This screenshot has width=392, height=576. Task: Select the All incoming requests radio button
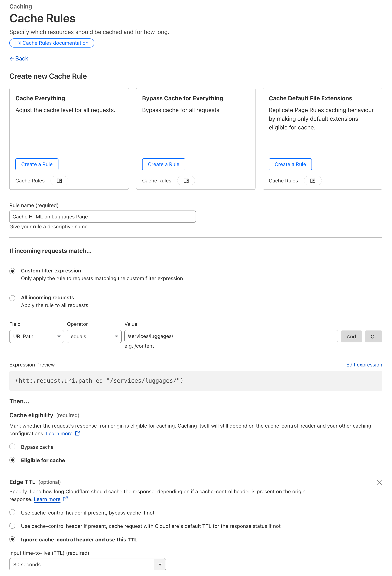pyautogui.click(x=12, y=298)
